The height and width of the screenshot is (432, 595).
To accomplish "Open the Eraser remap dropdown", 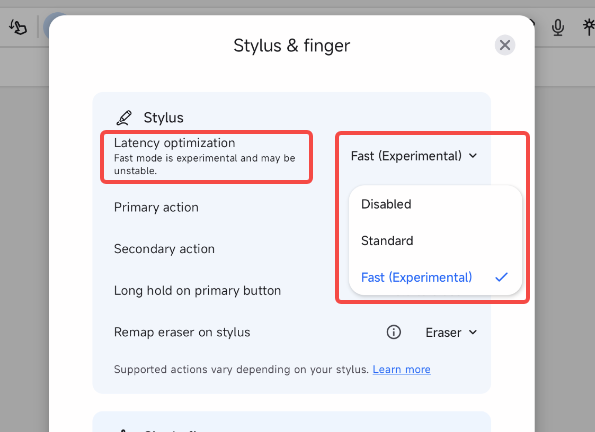I will coord(451,333).
